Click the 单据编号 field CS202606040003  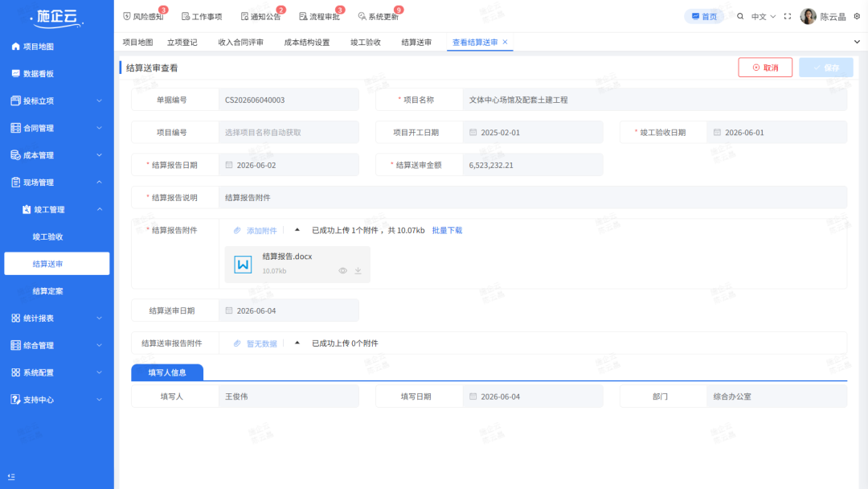[289, 100]
